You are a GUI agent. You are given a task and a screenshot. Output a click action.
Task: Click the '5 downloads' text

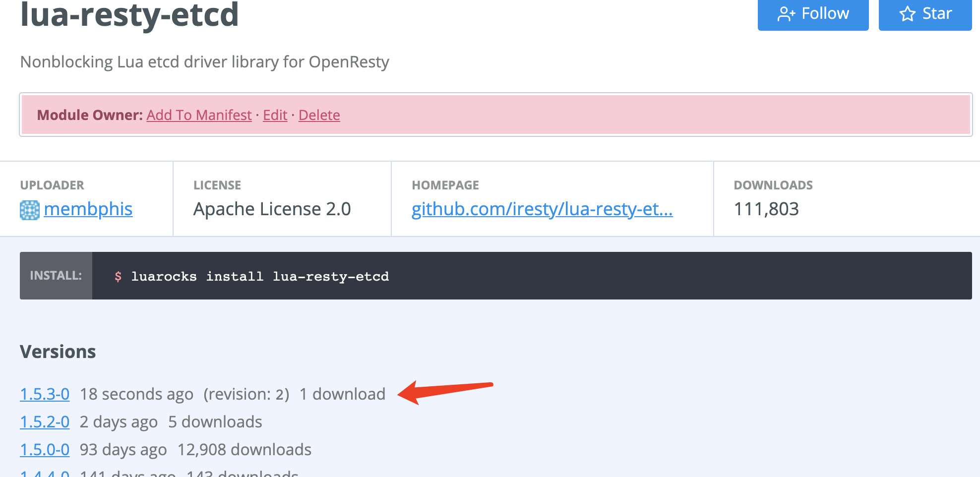coord(215,422)
